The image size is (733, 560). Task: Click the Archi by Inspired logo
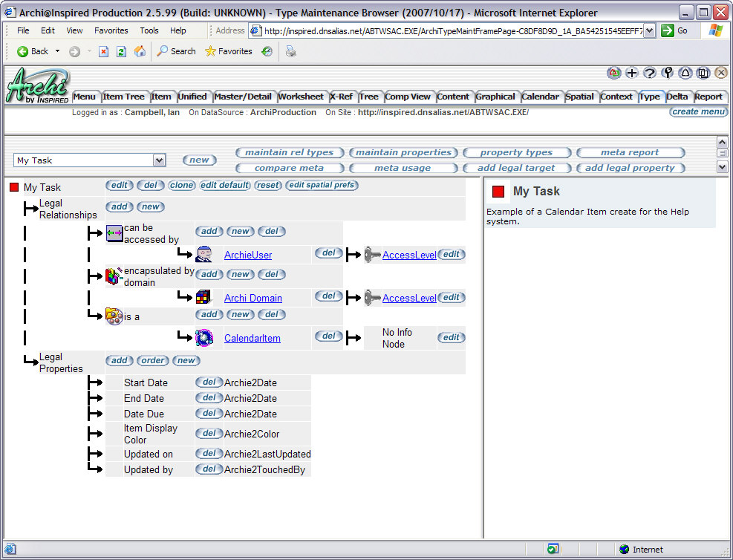coord(36,85)
